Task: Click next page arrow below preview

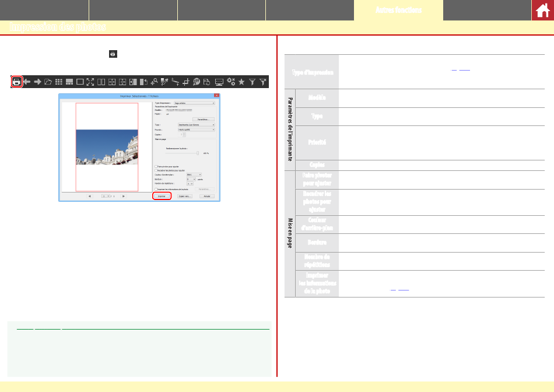Action: tap(124, 197)
